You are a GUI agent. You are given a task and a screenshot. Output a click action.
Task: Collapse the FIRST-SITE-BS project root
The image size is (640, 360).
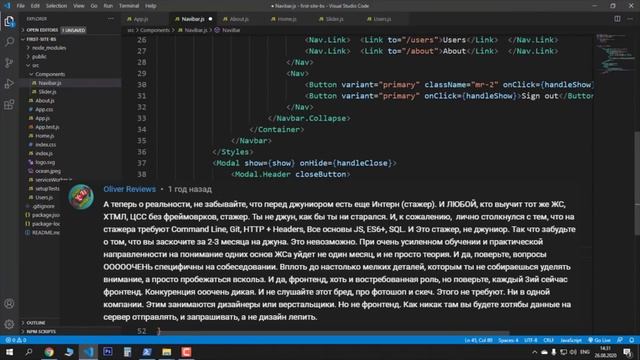click(x=41, y=39)
